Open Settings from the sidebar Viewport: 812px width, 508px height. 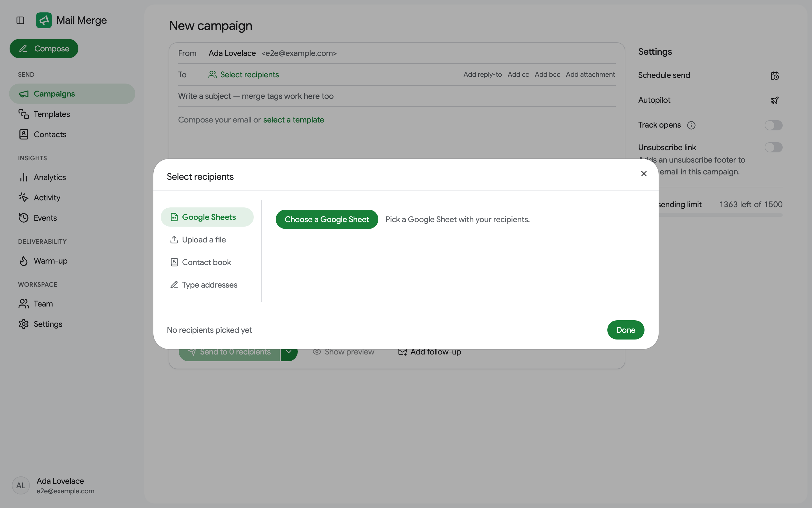72,324
